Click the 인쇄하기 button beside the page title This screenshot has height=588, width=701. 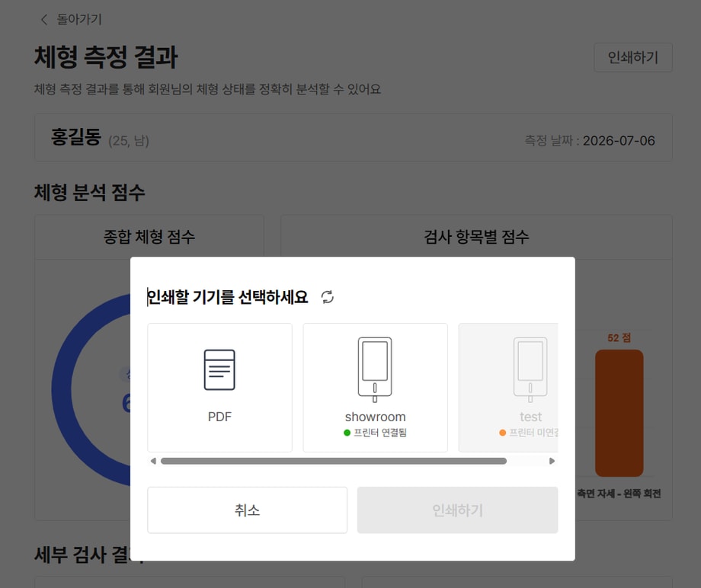coord(633,57)
